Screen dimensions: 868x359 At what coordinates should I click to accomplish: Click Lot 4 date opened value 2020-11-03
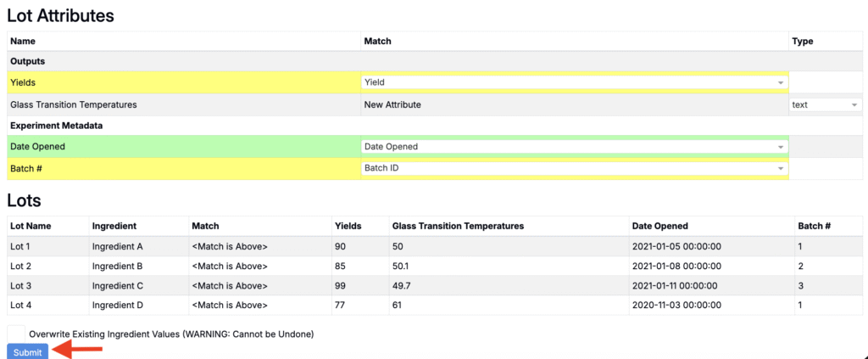[x=676, y=305]
